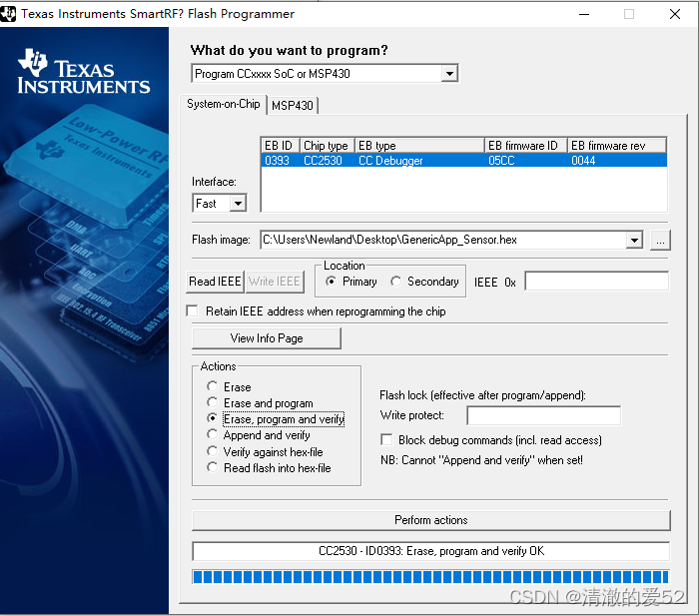Click the EB type column header
This screenshot has width=699, height=616.
[419, 146]
